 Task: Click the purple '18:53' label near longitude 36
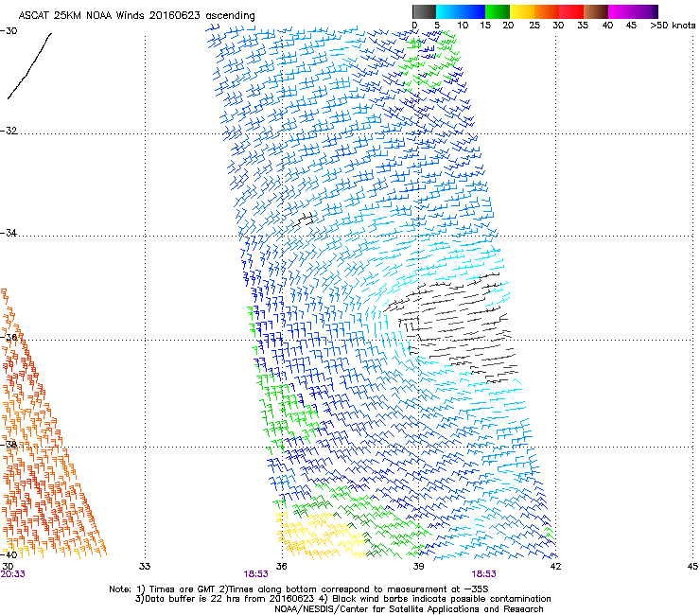[255, 574]
